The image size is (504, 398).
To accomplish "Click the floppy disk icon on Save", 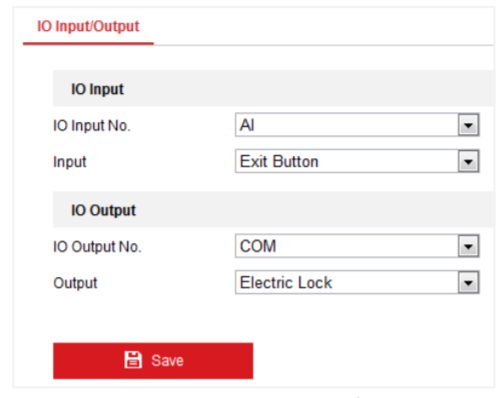I will (x=133, y=360).
